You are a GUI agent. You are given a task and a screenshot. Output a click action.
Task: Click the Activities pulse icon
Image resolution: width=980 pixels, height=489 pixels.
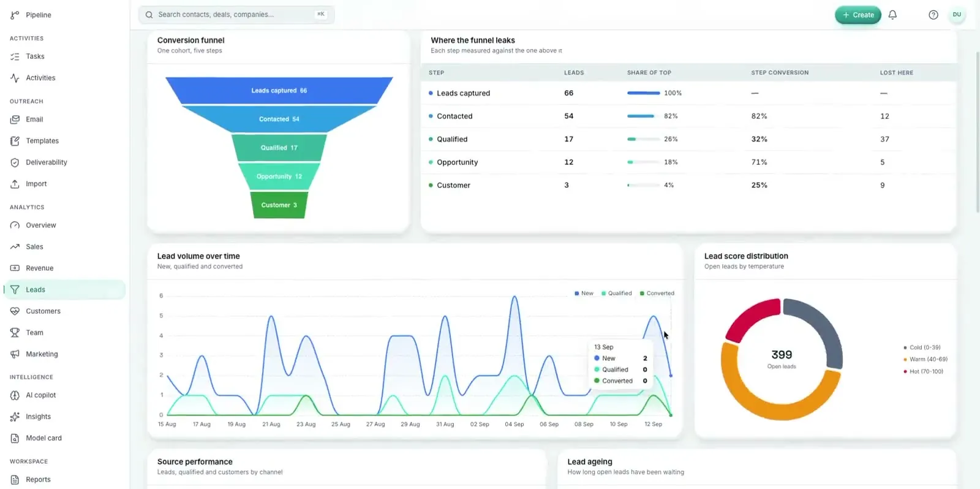[15, 78]
